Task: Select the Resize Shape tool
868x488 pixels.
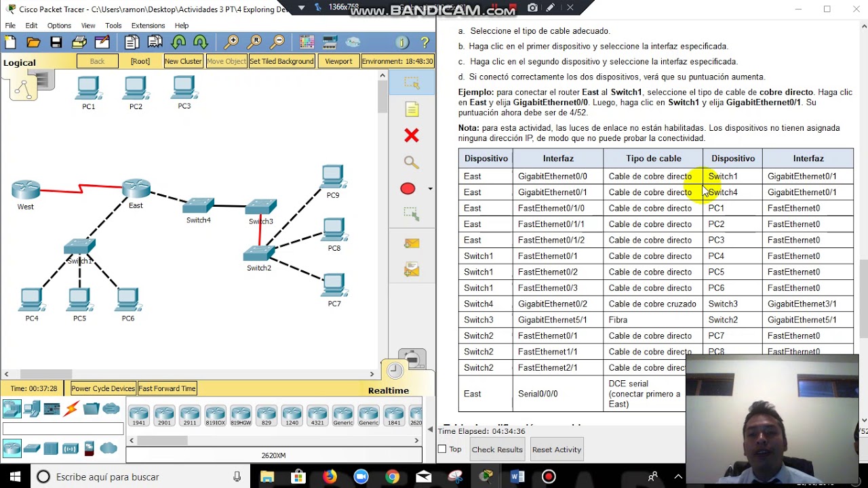Action: pos(412,214)
